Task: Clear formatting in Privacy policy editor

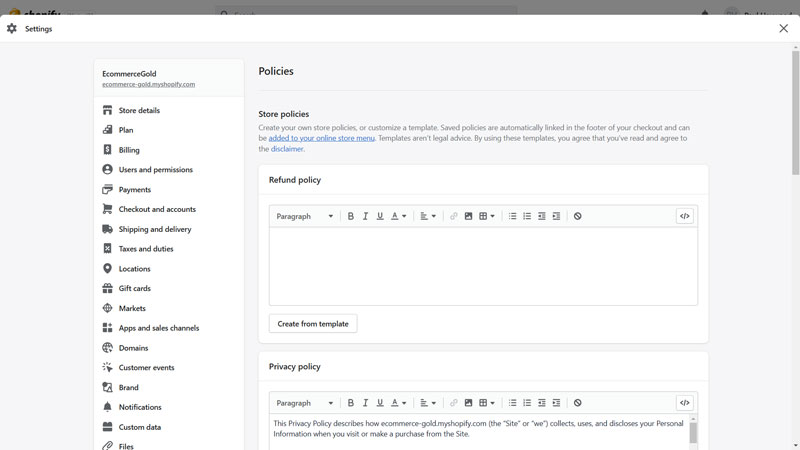Action: (x=578, y=403)
